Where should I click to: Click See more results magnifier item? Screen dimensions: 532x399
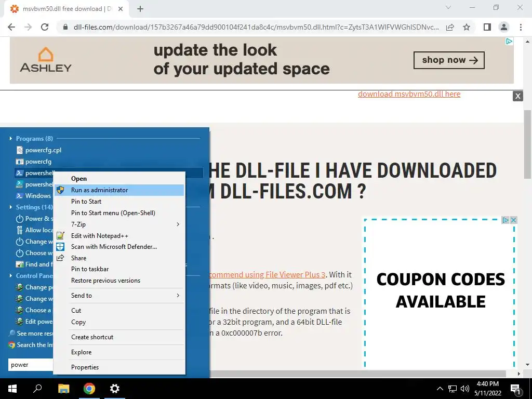click(x=31, y=333)
